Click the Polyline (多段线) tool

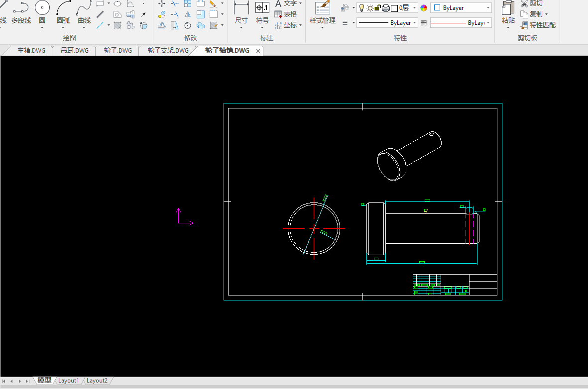pyautogui.click(x=21, y=8)
